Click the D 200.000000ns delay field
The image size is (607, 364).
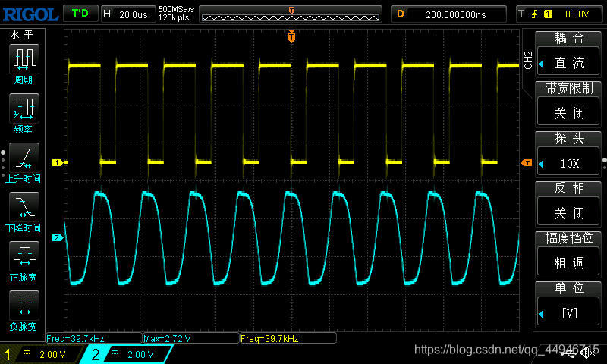tap(448, 14)
